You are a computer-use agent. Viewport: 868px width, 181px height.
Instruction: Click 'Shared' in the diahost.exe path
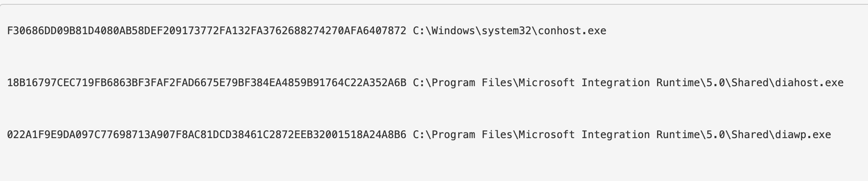[750, 83]
